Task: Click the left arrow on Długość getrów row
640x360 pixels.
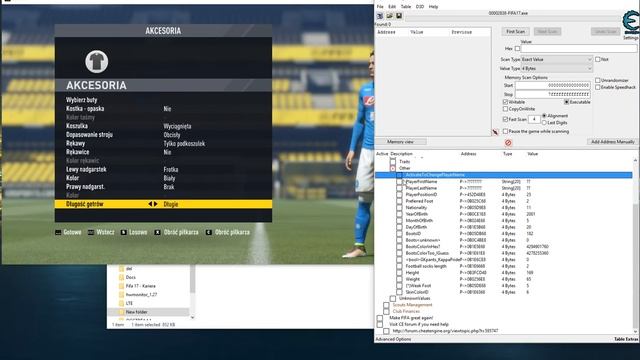Action: (150, 204)
